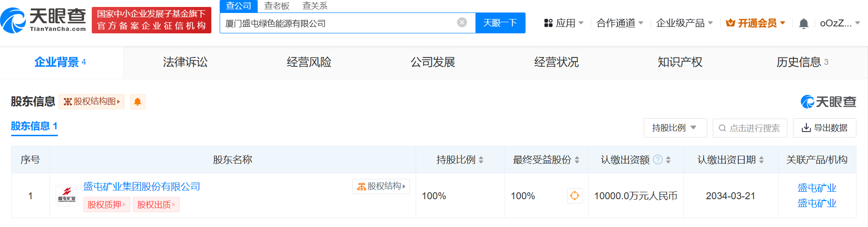
Task: Open 股权结构图 equity chart button
Action: 92,102
